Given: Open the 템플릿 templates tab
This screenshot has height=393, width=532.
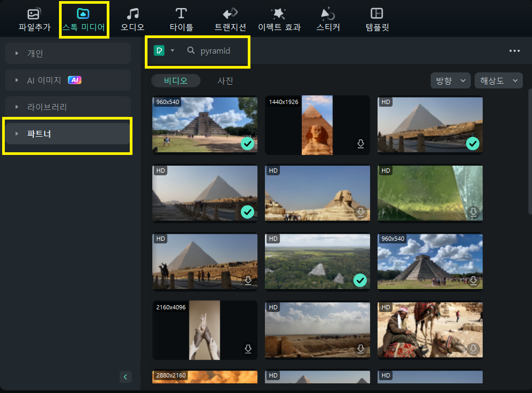Looking at the screenshot, I should coord(377,20).
